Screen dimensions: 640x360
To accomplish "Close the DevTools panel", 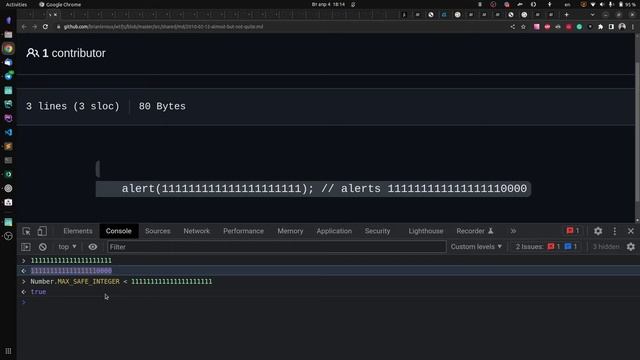I will point(631,231).
